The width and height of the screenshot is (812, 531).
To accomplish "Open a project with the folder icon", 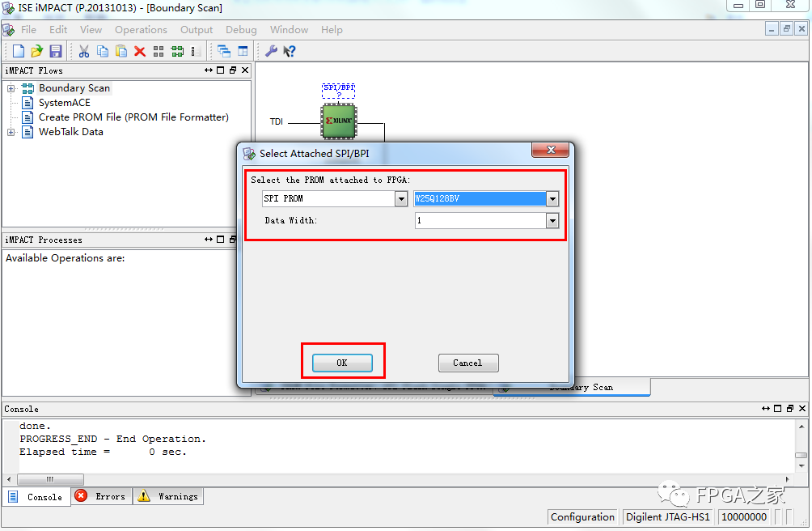I will pos(36,51).
